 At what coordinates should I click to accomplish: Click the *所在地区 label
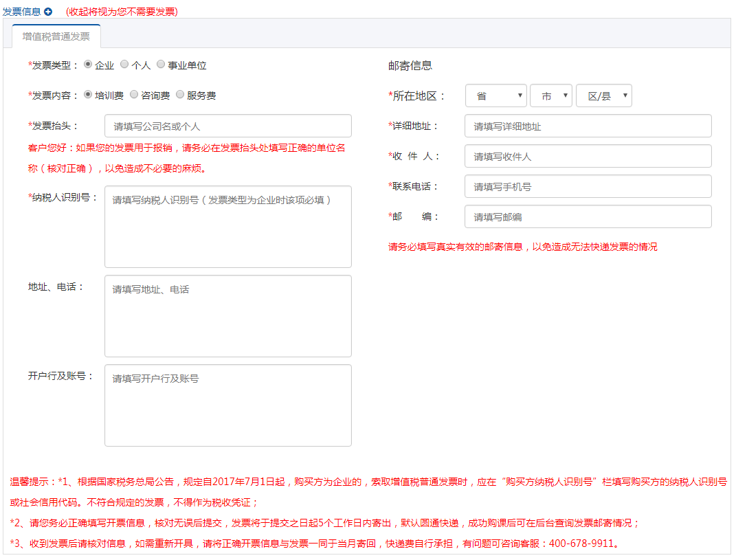[x=416, y=96]
